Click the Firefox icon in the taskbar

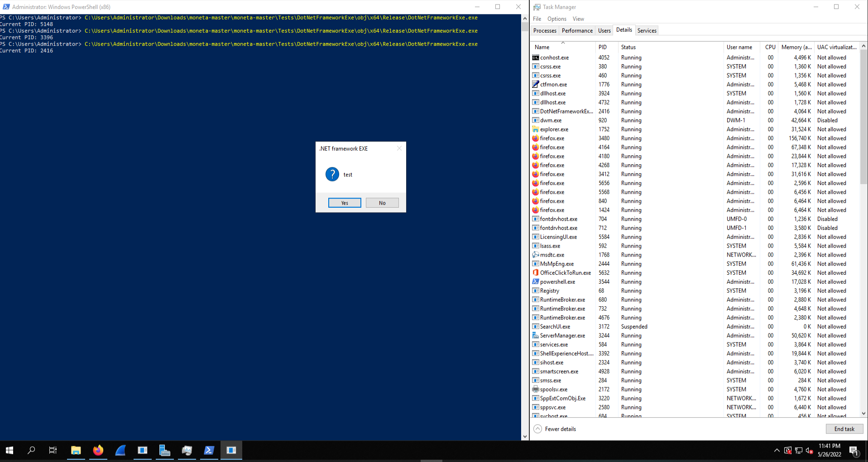(x=98, y=450)
